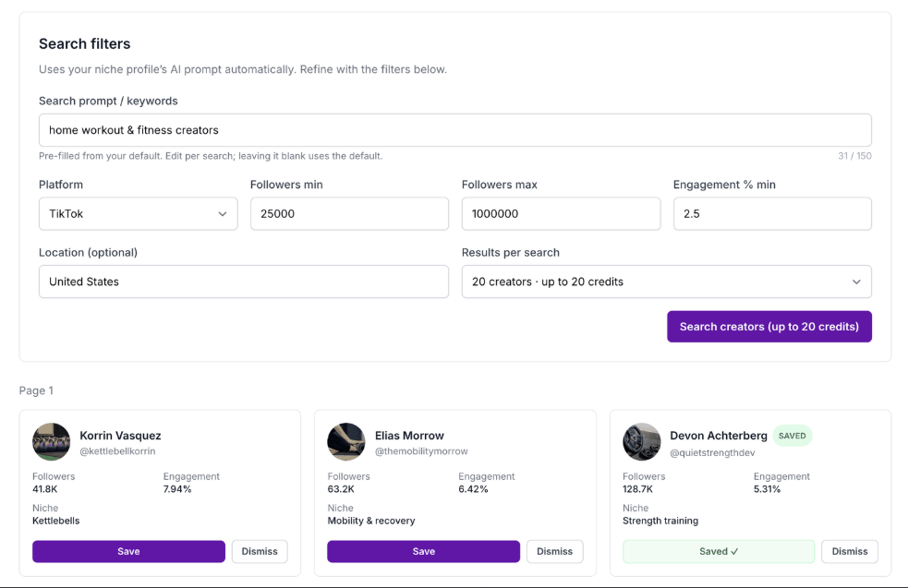
Task: Open Elias Morrow avatar thumbnail
Action: click(346, 441)
